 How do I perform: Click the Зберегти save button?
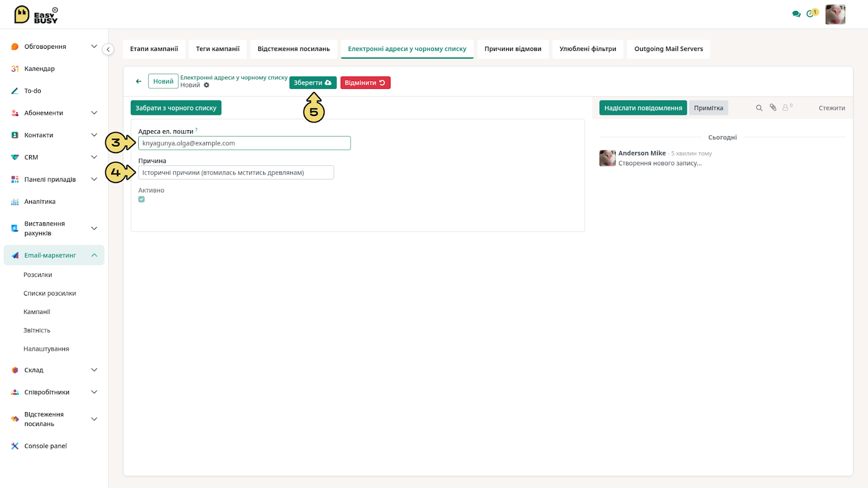click(x=312, y=83)
